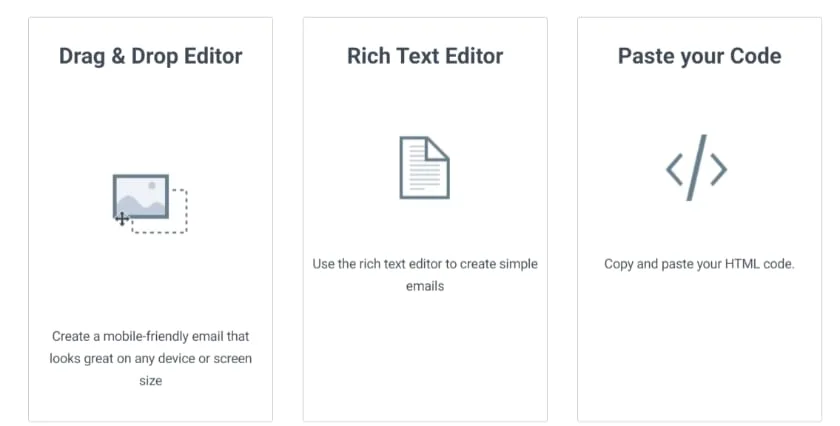Choose the Paste your Code card bottom area
This screenshot has width=840, height=426.
click(x=699, y=348)
